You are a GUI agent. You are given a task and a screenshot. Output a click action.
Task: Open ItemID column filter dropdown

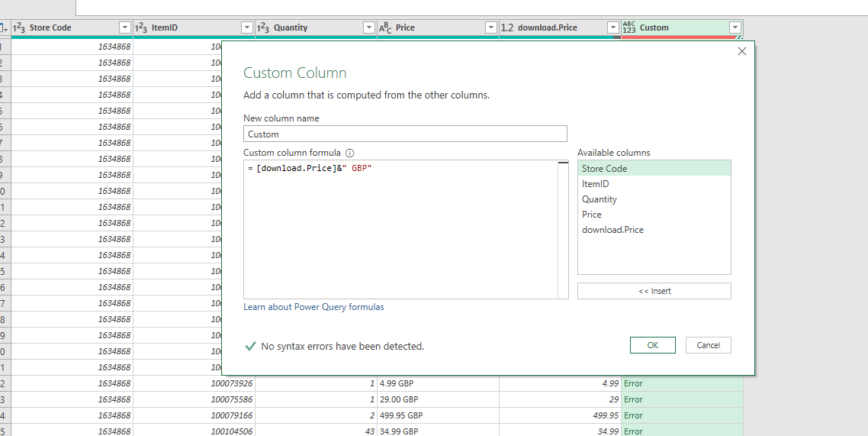pyautogui.click(x=247, y=27)
